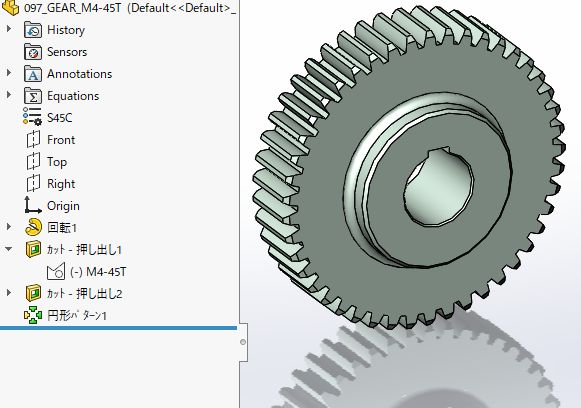581x408 pixels.
Task: Click the S45C material icon
Action: point(32,117)
